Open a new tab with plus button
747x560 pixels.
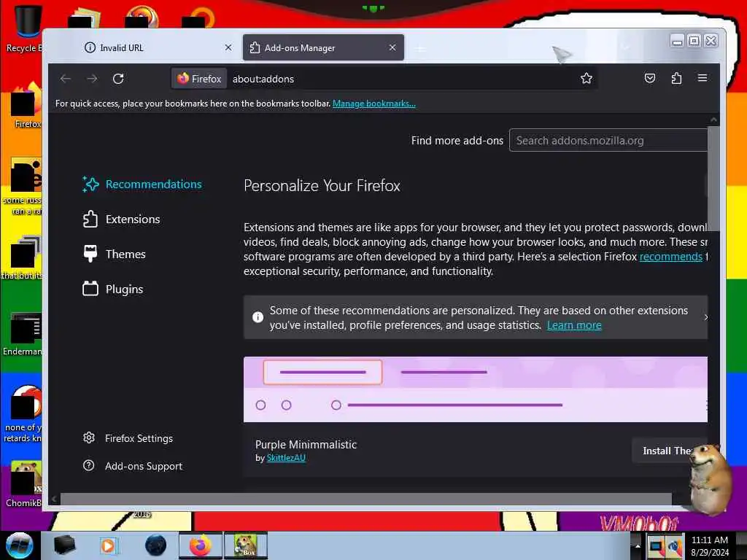tap(420, 49)
